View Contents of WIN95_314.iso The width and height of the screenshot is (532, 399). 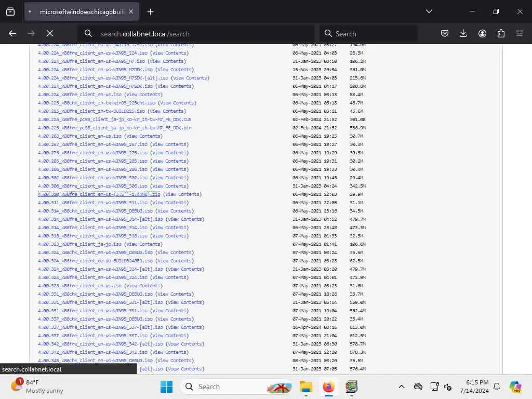click(169, 228)
